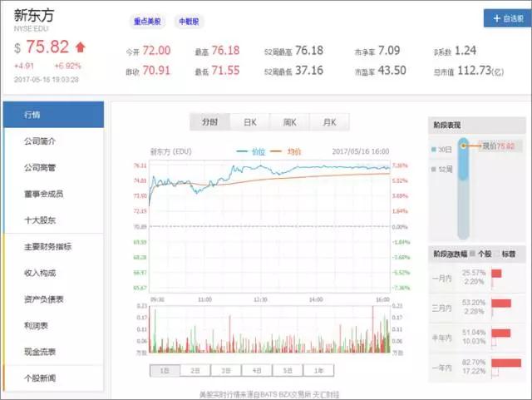Select the 行情 sidebar item

pos(53,115)
